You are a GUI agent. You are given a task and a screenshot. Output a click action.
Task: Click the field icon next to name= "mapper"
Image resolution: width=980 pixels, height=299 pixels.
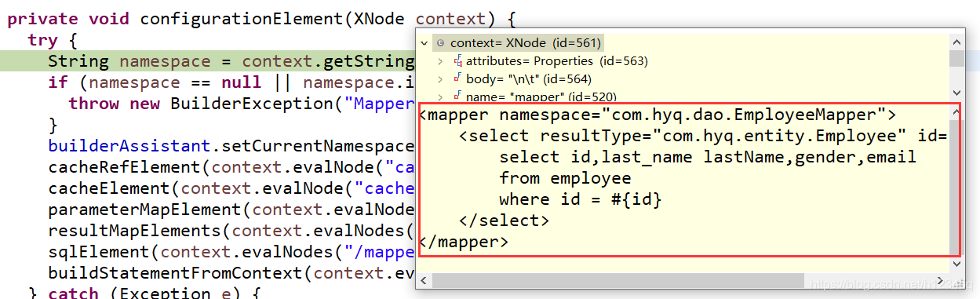pyautogui.click(x=458, y=96)
